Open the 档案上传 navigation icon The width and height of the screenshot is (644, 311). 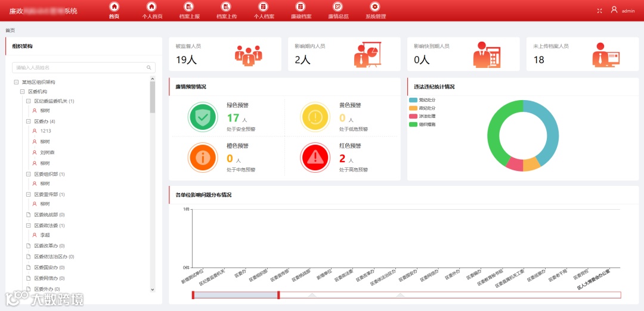click(x=227, y=7)
